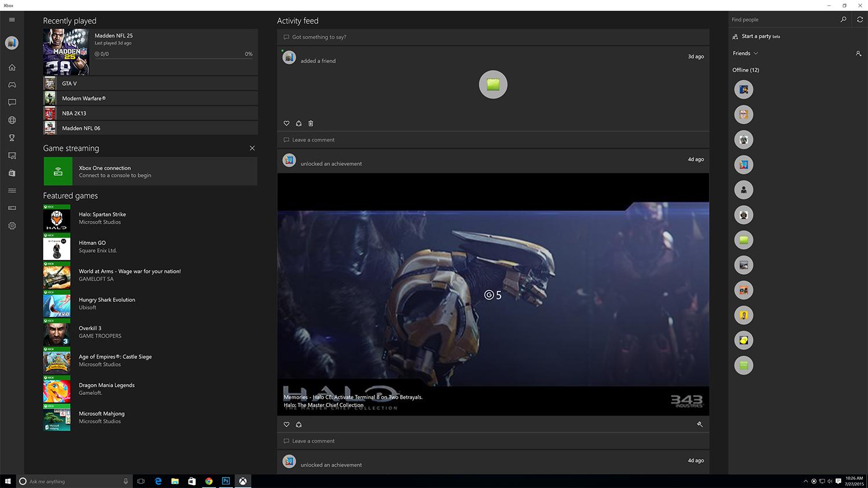
Task: Open Achievements trophy icon
Action: 12,138
